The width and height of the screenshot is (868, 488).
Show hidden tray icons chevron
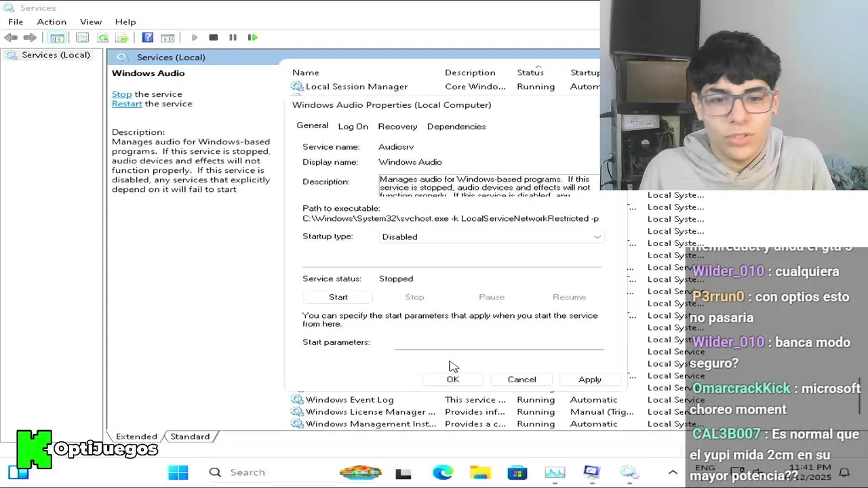(x=673, y=472)
